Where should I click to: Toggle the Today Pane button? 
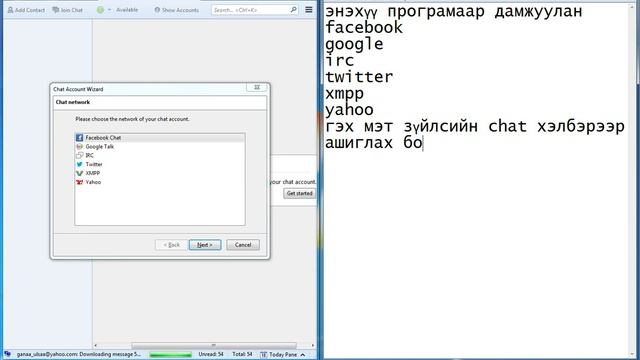click(282, 355)
